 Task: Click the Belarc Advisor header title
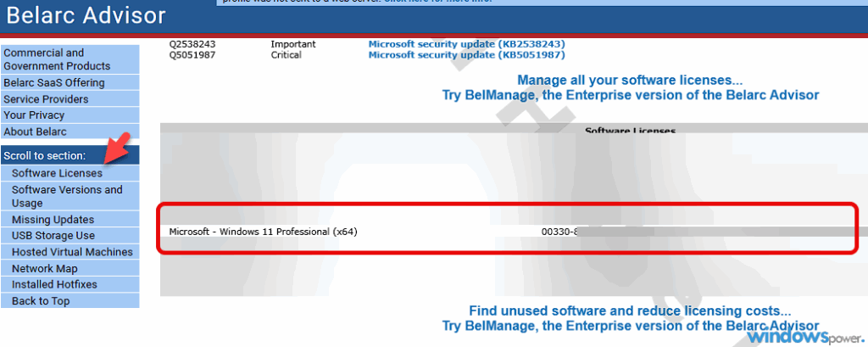[x=86, y=16]
